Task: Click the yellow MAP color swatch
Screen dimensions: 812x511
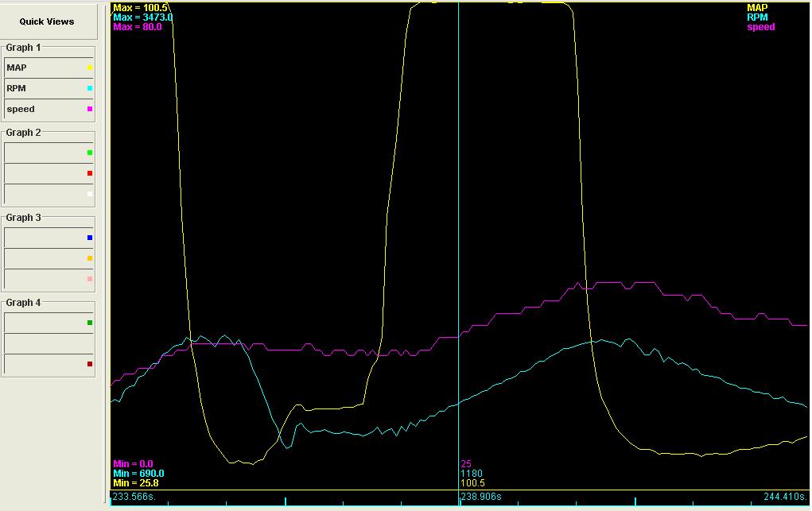Action: 90,68
